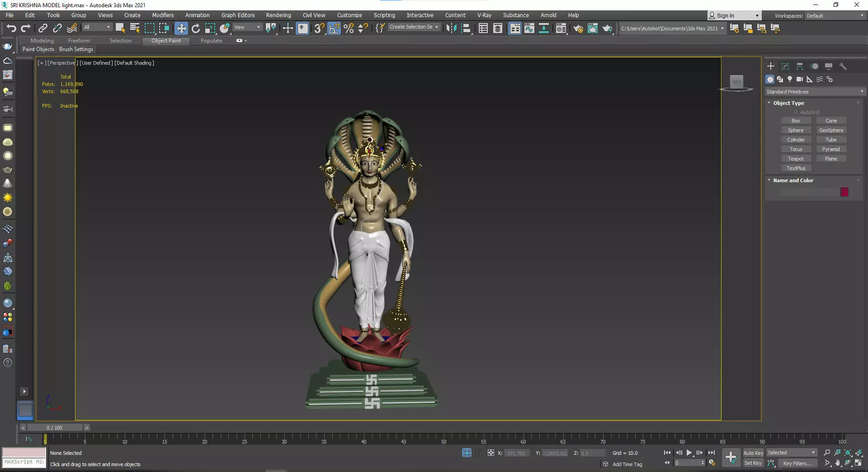Click the Undo arrow in main toolbar
This screenshot has height=472, width=868.
(x=11, y=28)
